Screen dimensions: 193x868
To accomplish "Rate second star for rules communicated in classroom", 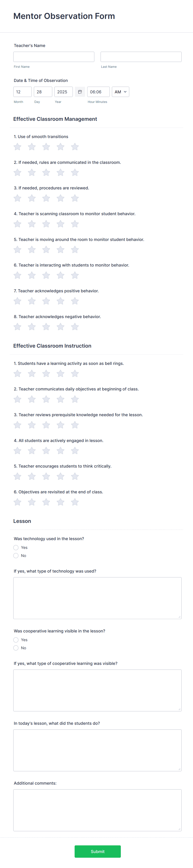I will 32,172.
